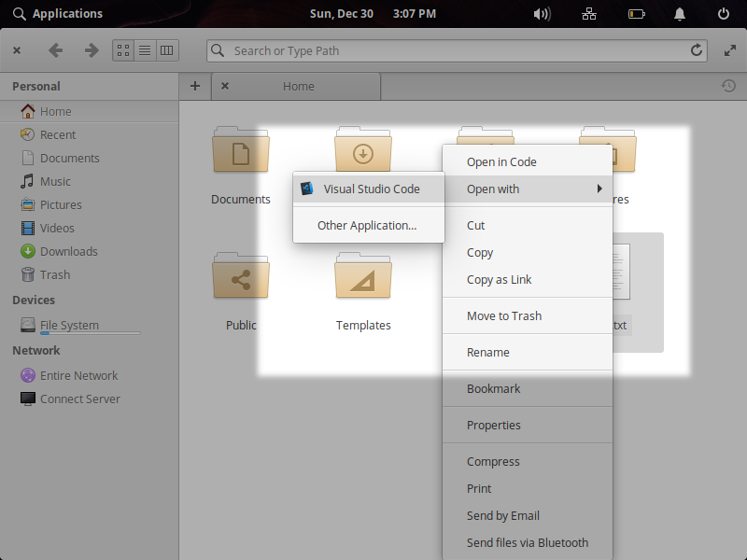Choose Bookmark from context menu
This screenshot has height=560, width=747.
pyautogui.click(x=528, y=388)
